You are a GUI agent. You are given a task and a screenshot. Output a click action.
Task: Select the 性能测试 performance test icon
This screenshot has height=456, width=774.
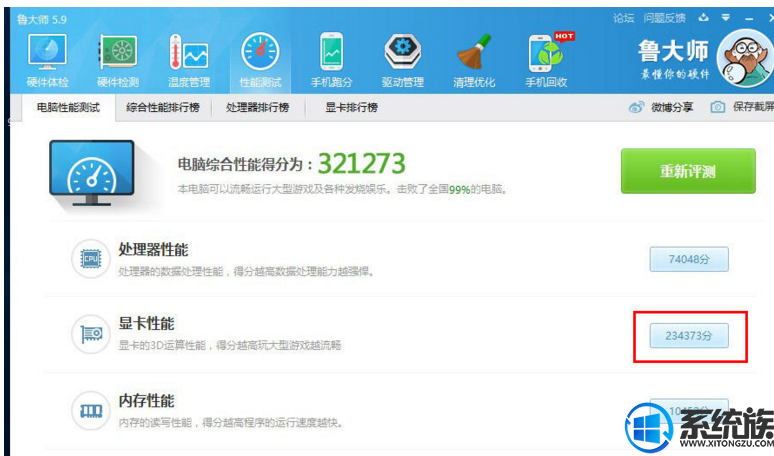[260, 61]
